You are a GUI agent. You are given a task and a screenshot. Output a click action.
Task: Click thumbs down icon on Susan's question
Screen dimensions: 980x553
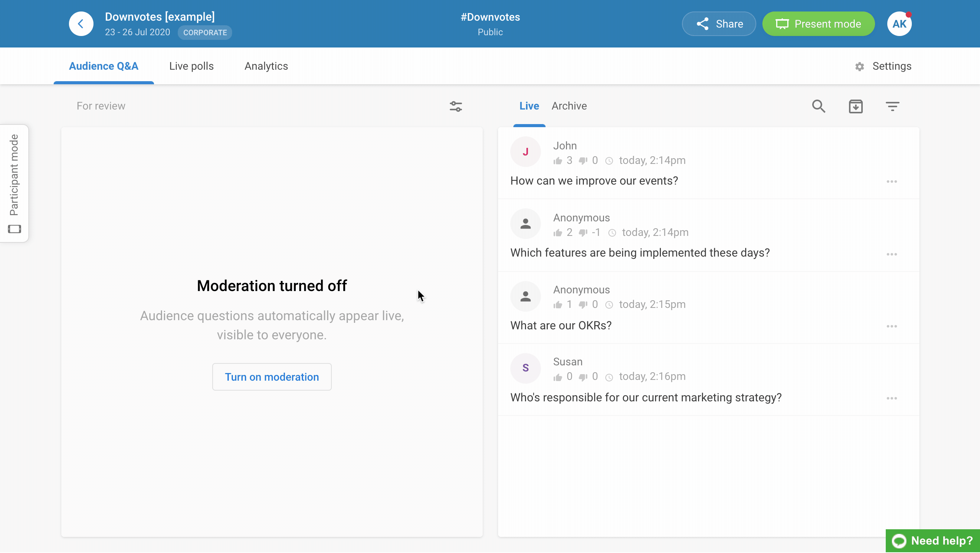tap(583, 377)
